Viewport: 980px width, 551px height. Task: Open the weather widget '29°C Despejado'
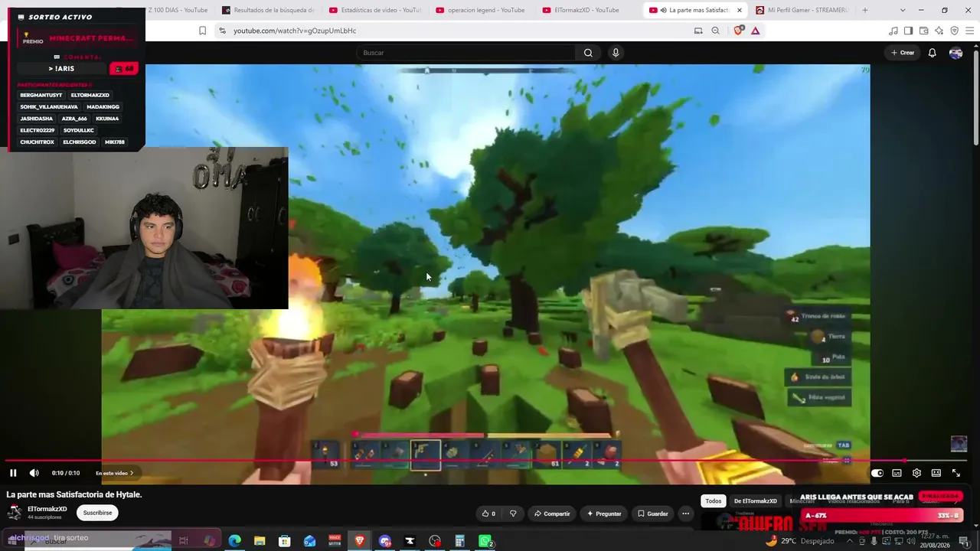[800, 541]
